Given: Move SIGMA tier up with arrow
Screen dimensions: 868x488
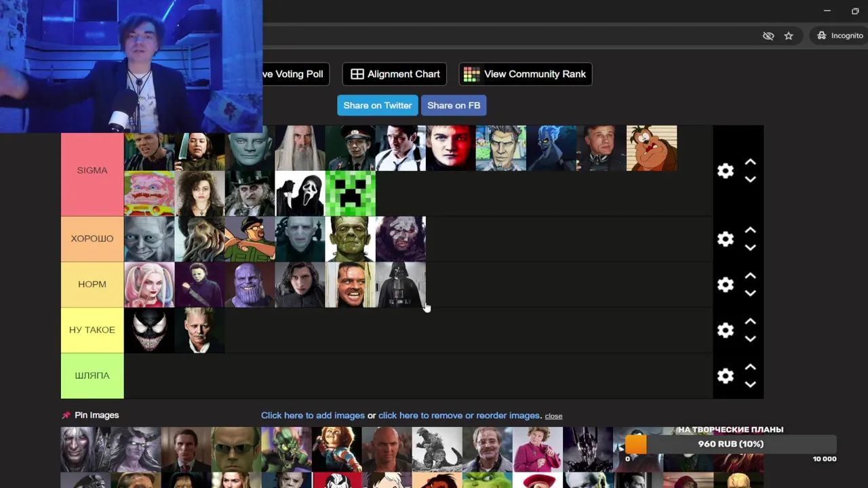Looking at the screenshot, I should 750,163.
